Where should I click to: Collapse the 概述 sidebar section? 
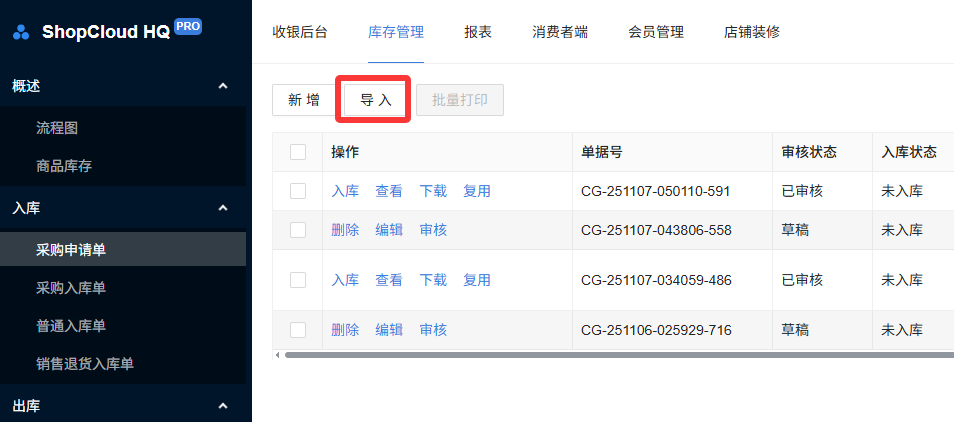[223, 86]
